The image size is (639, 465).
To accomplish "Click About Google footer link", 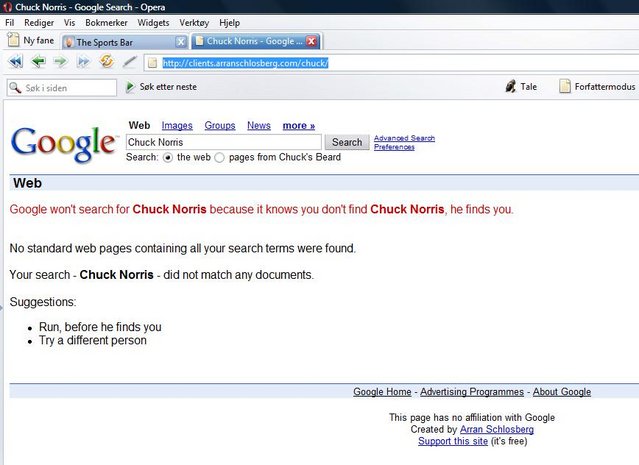I will click(x=562, y=392).
